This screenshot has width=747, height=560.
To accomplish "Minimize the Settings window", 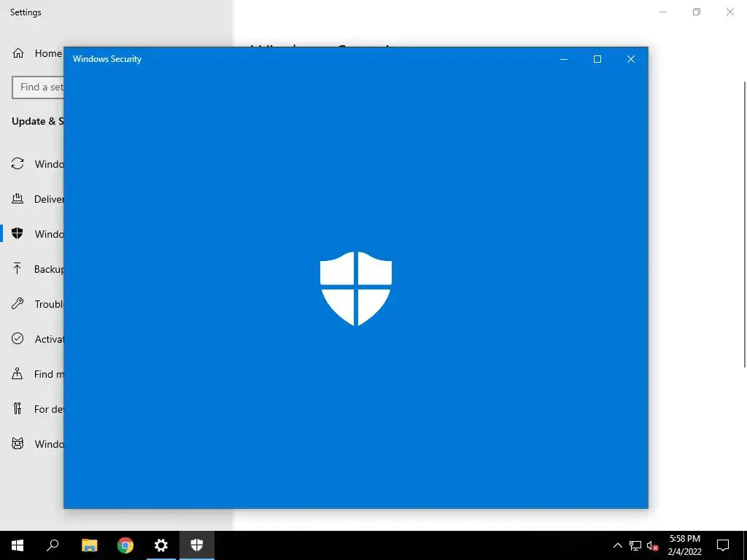I will click(x=663, y=12).
